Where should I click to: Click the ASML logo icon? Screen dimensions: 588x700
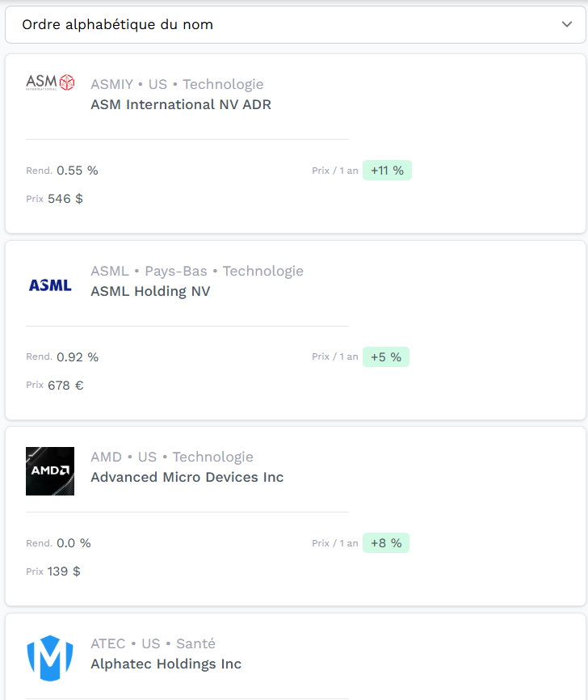(x=50, y=285)
